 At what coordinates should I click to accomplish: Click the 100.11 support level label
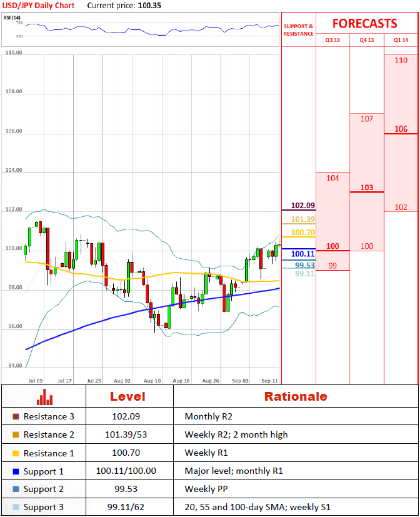(302, 254)
